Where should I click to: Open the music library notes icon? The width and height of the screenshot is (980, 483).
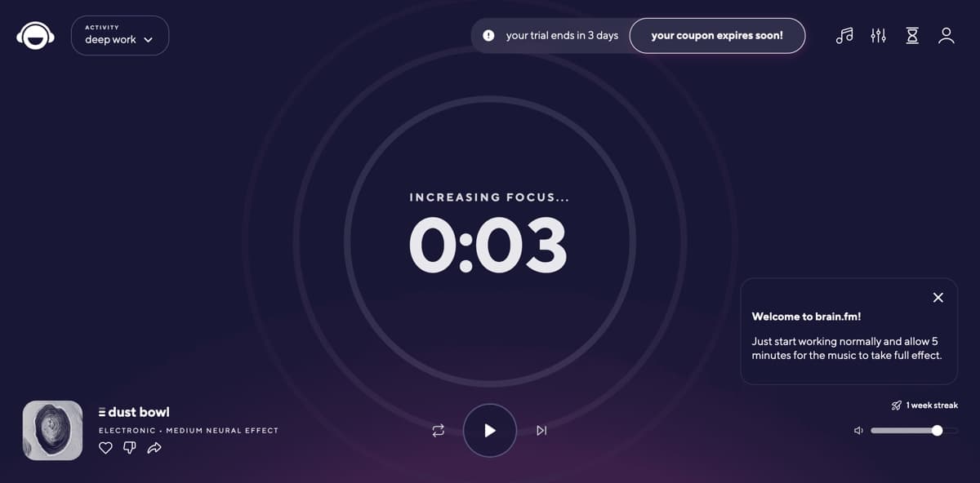point(844,36)
